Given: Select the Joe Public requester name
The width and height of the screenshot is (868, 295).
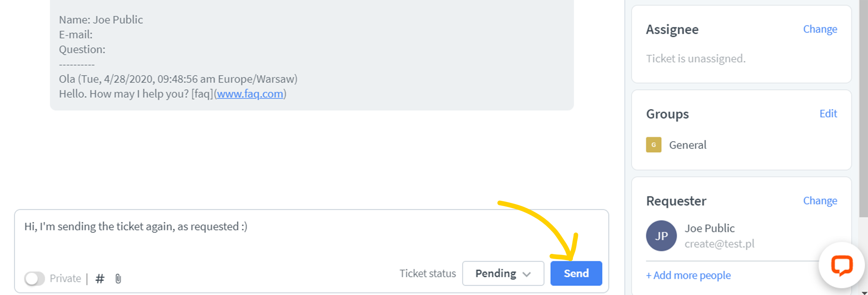Looking at the screenshot, I should tap(709, 228).
